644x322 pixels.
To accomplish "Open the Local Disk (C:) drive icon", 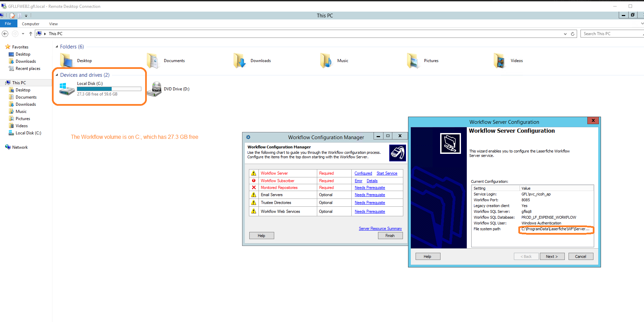I will point(67,89).
